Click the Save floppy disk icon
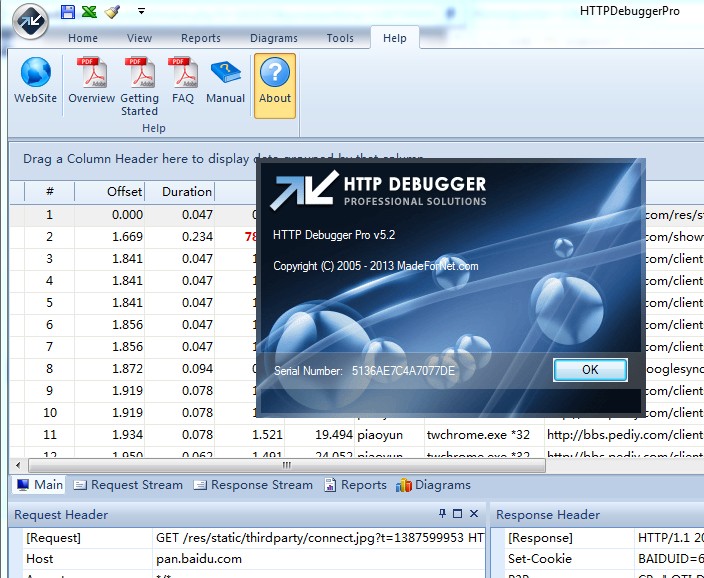Screen dimensions: 704x578 click(68, 12)
